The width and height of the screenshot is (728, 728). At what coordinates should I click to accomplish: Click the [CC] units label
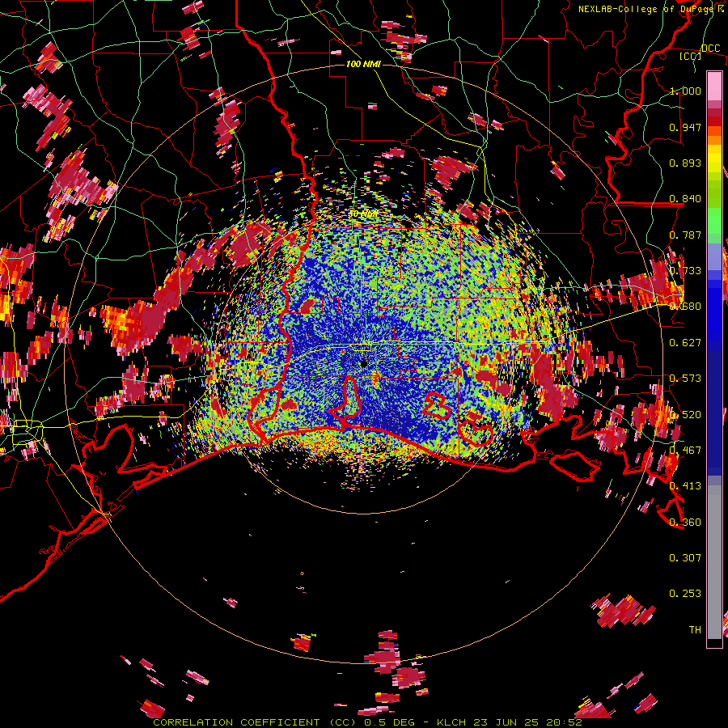pyautogui.click(x=691, y=56)
